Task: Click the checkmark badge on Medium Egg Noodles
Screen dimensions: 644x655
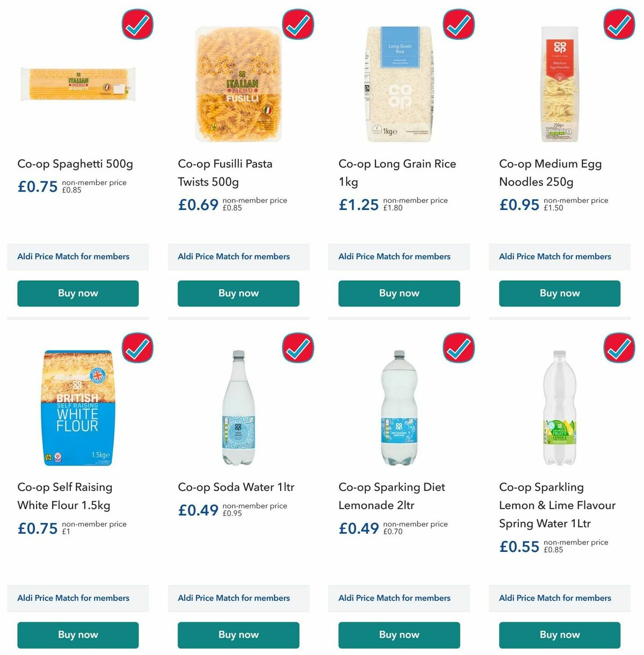Action: (x=619, y=24)
